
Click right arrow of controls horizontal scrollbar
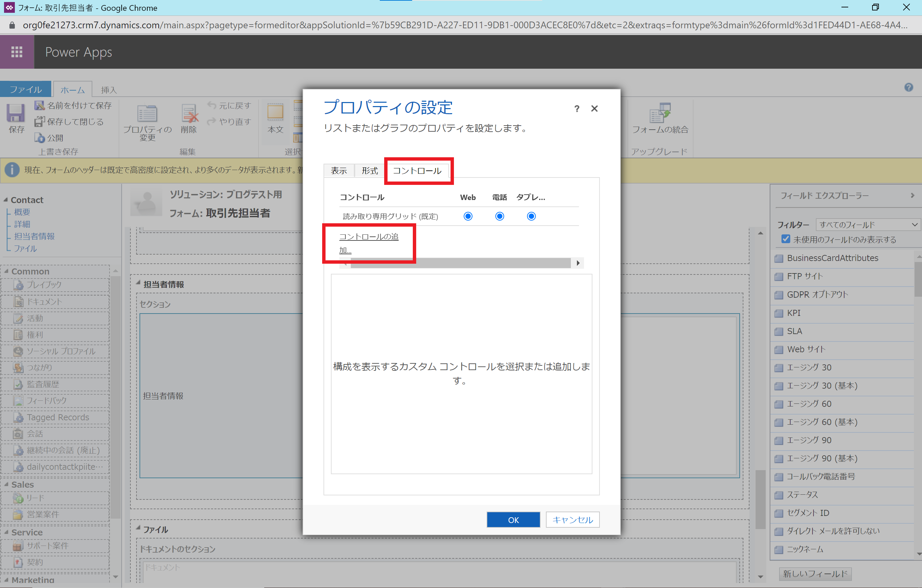point(578,263)
